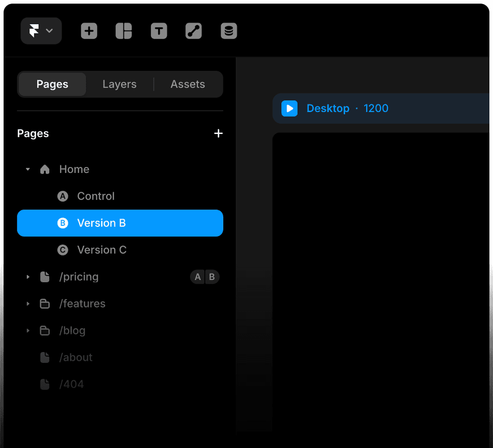Expand the /pricing page tree
This screenshot has height=448, width=493.
point(28,277)
